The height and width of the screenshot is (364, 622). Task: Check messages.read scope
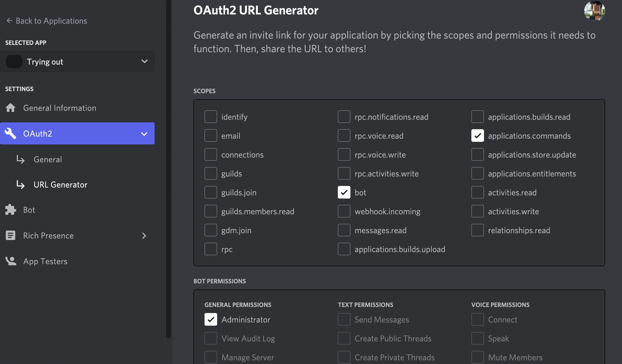pyautogui.click(x=344, y=230)
